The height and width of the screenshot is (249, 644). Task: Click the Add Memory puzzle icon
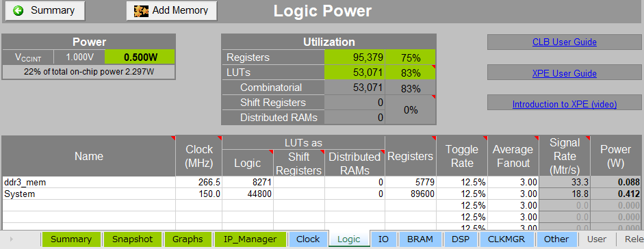click(x=142, y=11)
